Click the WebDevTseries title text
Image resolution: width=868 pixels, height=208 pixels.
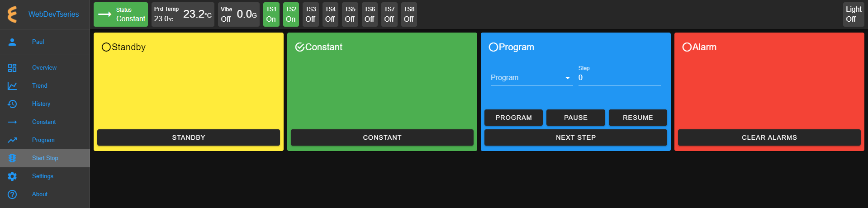(53, 14)
